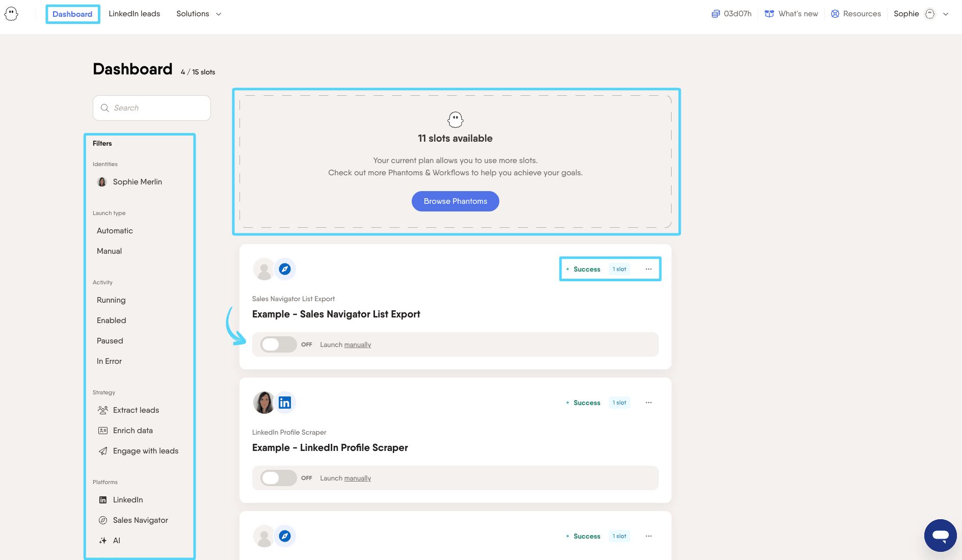Open the chat support bubble

[940, 535]
